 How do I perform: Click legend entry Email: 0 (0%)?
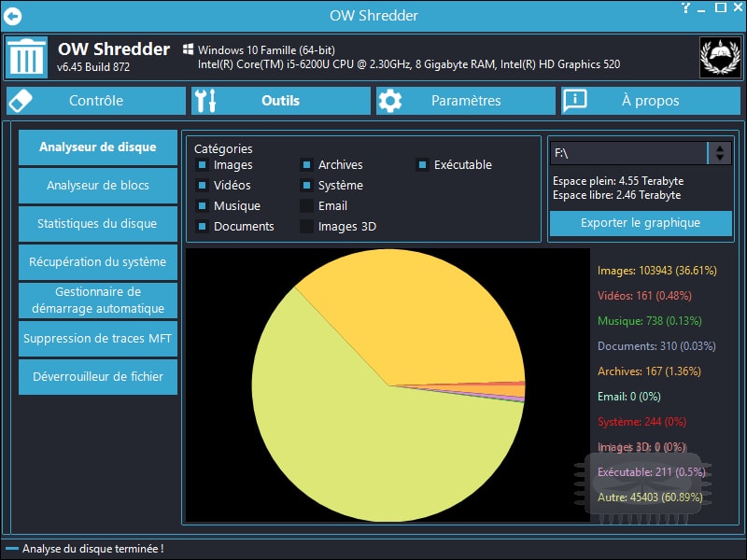click(628, 397)
